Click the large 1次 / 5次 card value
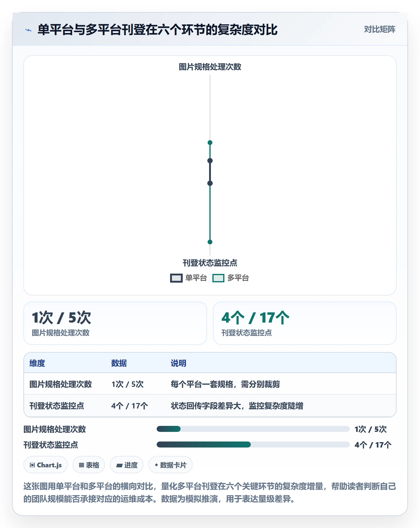The height and width of the screenshot is (528, 420). pos(61,318)
